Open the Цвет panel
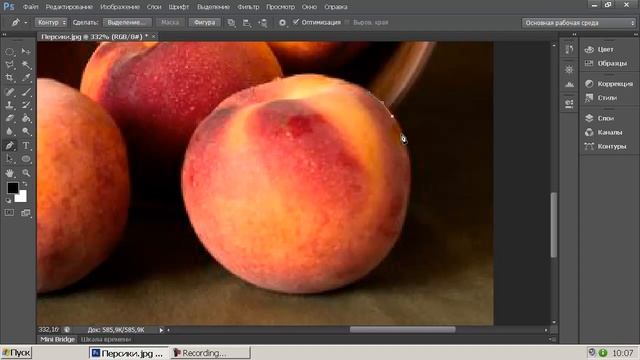The width and height of the screenshot is (640, 360). coord(599,49)
